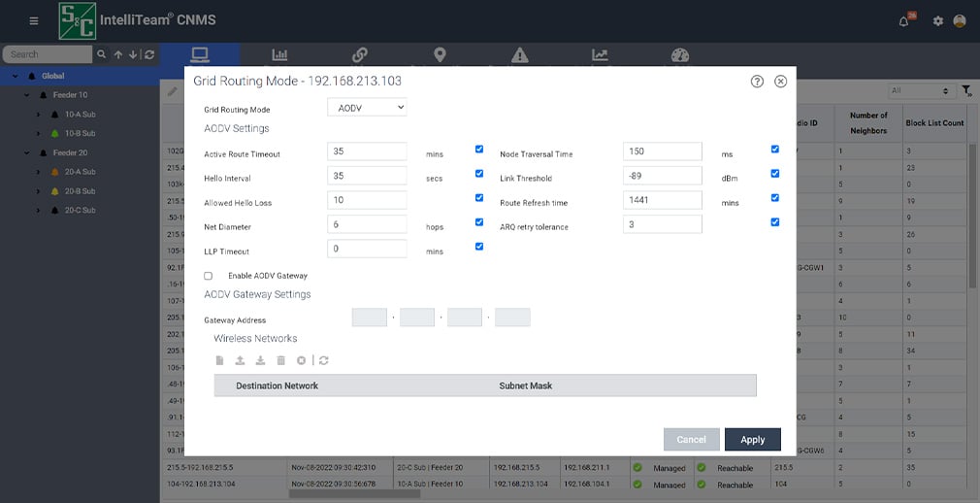Open the notifications bell
The image size is (980, 503).
tap(904, 21)
